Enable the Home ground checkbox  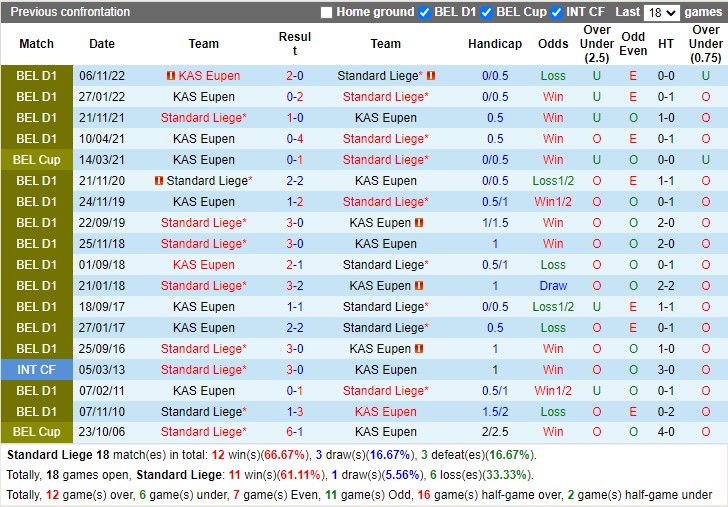(x=326, y=13)
